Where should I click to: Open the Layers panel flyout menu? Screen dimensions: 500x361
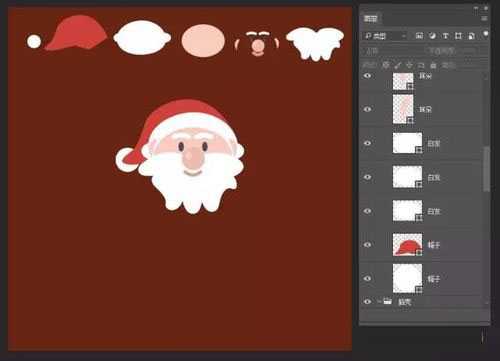pos(484,18)
